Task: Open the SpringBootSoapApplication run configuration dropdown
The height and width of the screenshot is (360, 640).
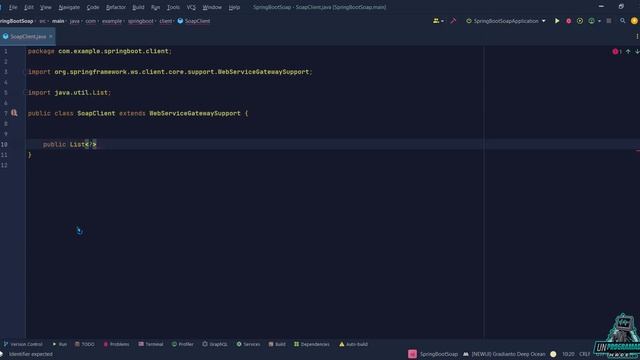Action: point(506,21)
